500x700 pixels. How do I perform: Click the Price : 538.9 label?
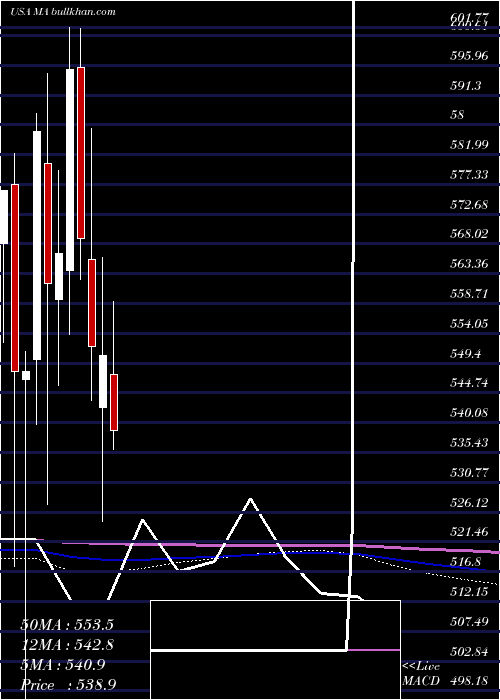pos(71,685)
